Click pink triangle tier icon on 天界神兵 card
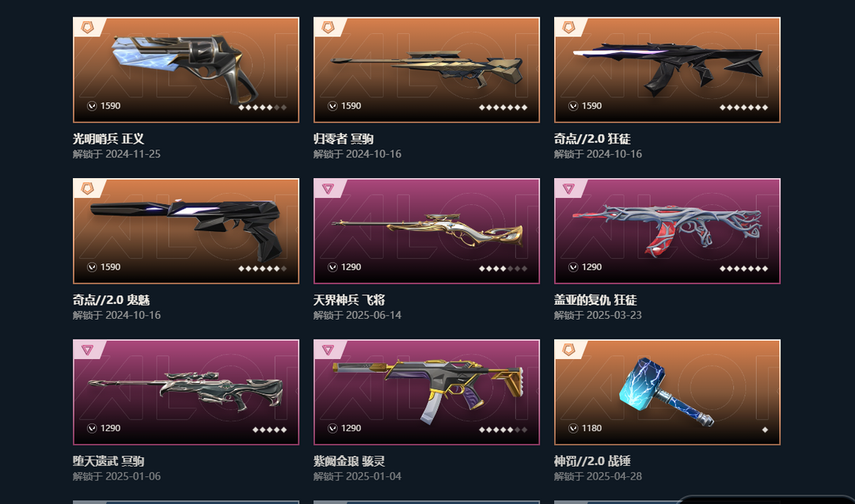Viewport: 855px width, 504px height. [328, 188]
